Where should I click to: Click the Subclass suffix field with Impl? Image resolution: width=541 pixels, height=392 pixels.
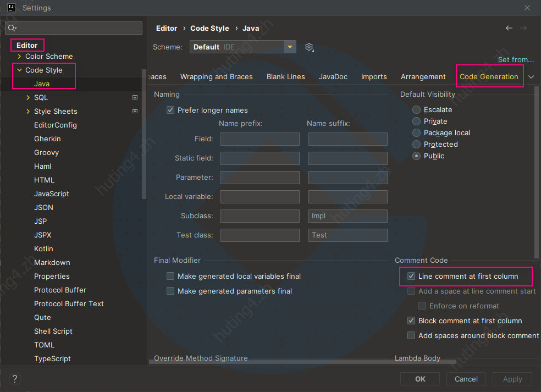348,216
